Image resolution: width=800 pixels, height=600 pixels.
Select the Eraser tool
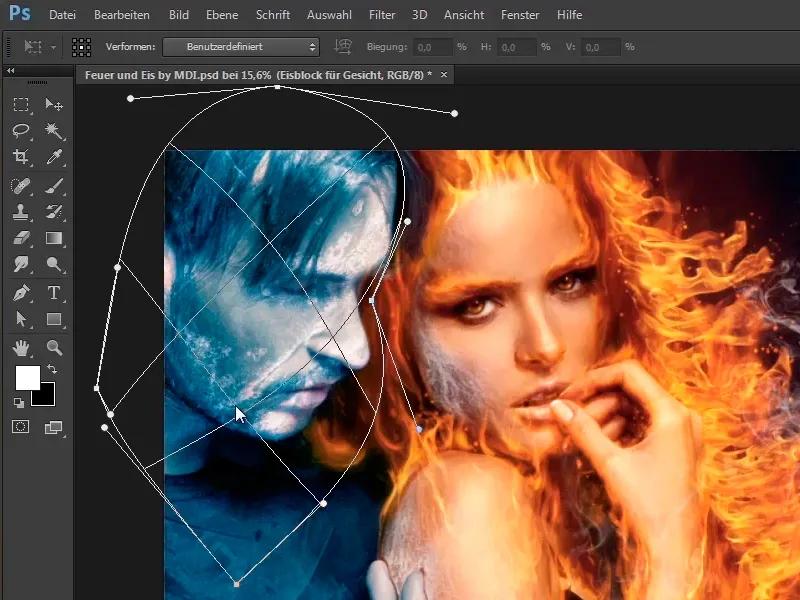tap(21, 238)
